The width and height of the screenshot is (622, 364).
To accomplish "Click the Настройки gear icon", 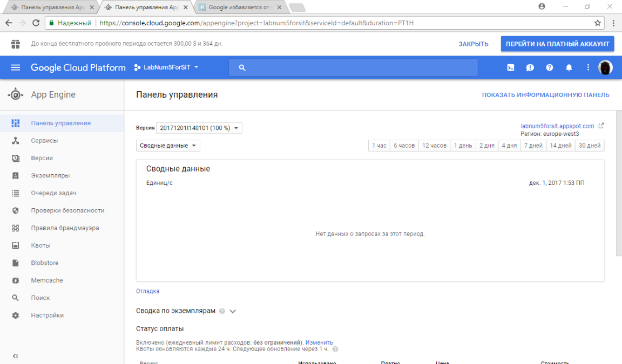I will tap(16, 315).
